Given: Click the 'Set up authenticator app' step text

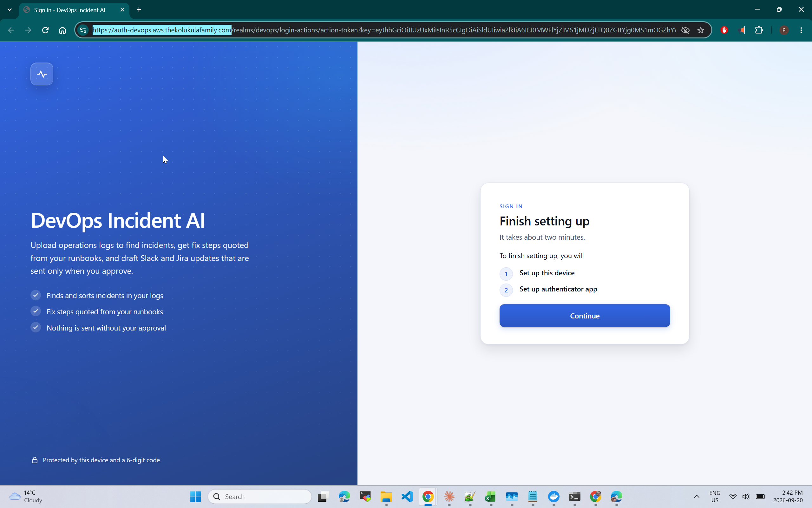Looking at the screenshot, I should [x=558, y=289].
